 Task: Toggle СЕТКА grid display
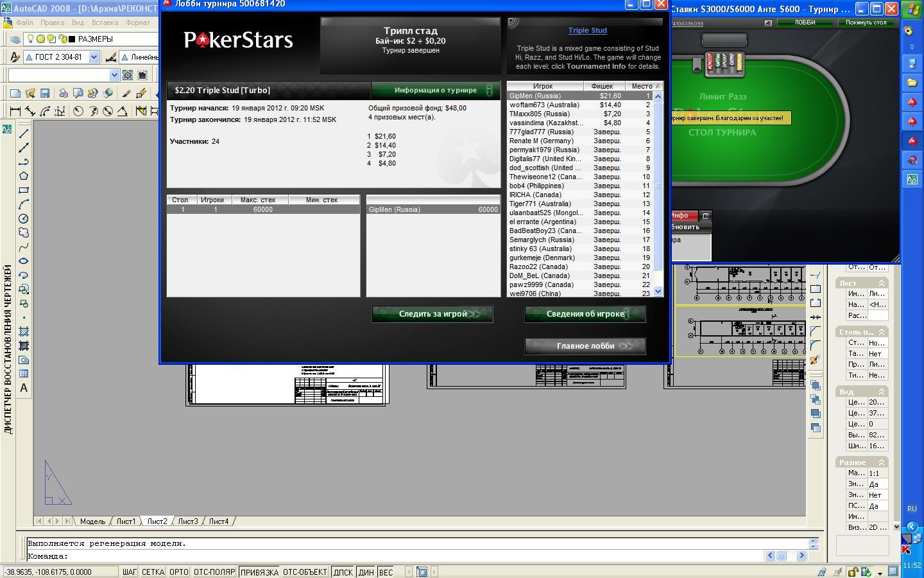[x=153, y=572]
